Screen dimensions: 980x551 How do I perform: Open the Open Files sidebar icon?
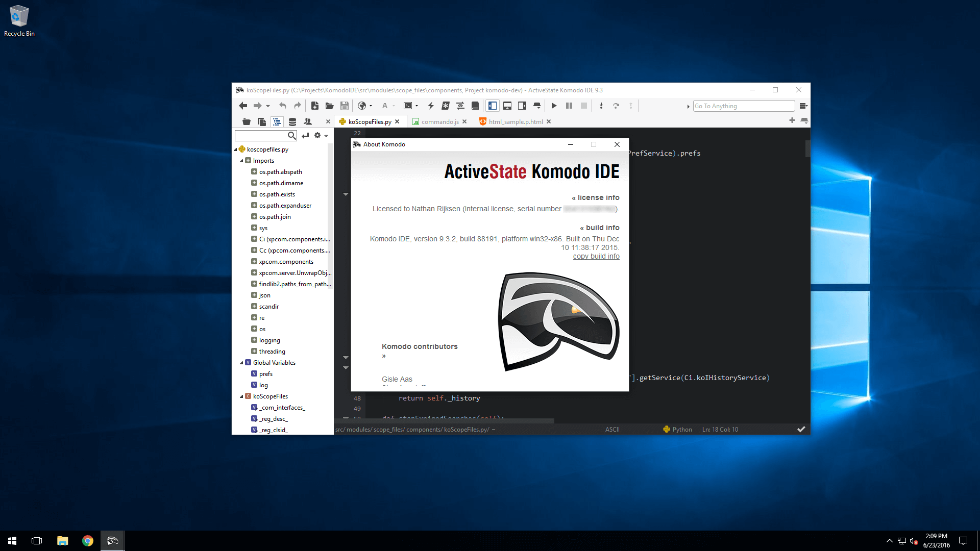point(262,121)
